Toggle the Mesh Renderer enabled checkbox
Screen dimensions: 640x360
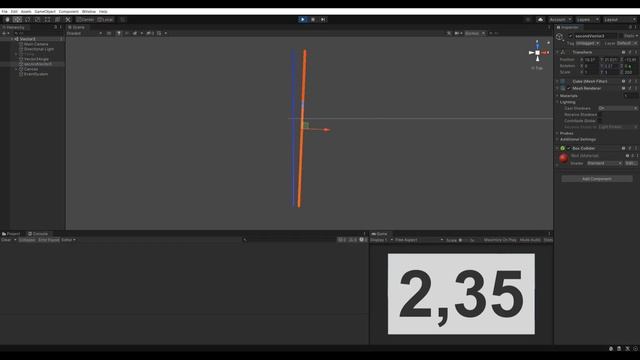[569, 88]
